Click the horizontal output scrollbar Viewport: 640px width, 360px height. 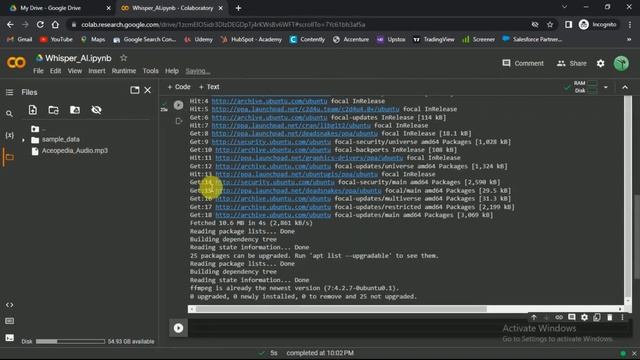[x=341, y=309]
